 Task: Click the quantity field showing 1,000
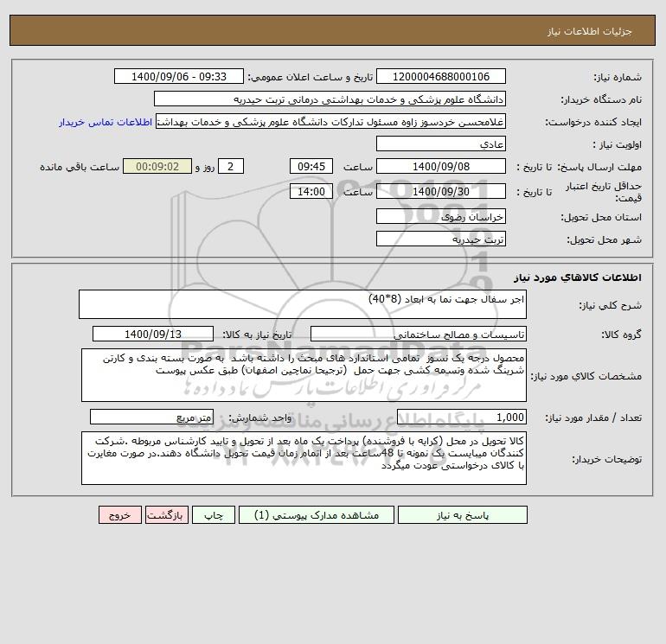point(462,417)
